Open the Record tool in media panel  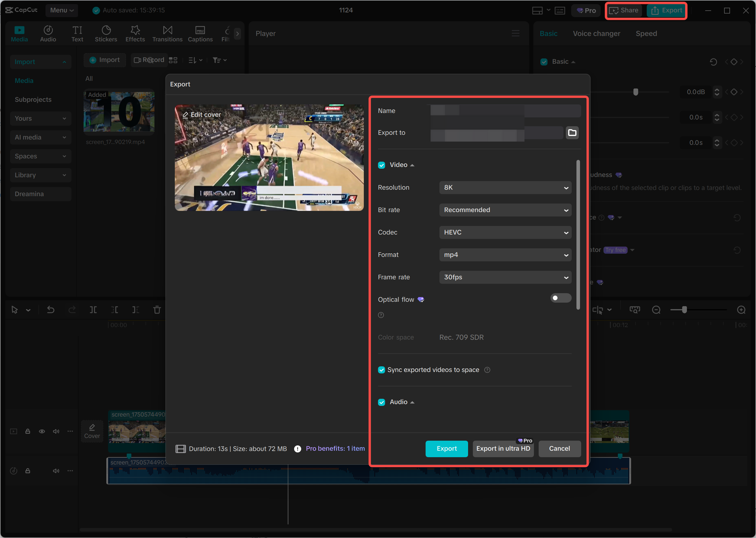[x=149, y=60]
